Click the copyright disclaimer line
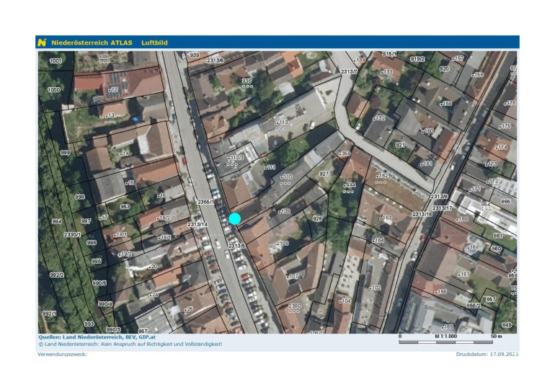The height and width of the screenshot is (392, 555). point(130,344)
